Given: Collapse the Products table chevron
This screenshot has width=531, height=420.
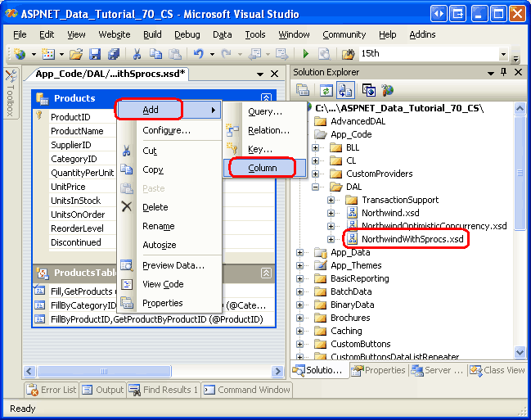Looking at the screenshot, I should click(266, 98).
